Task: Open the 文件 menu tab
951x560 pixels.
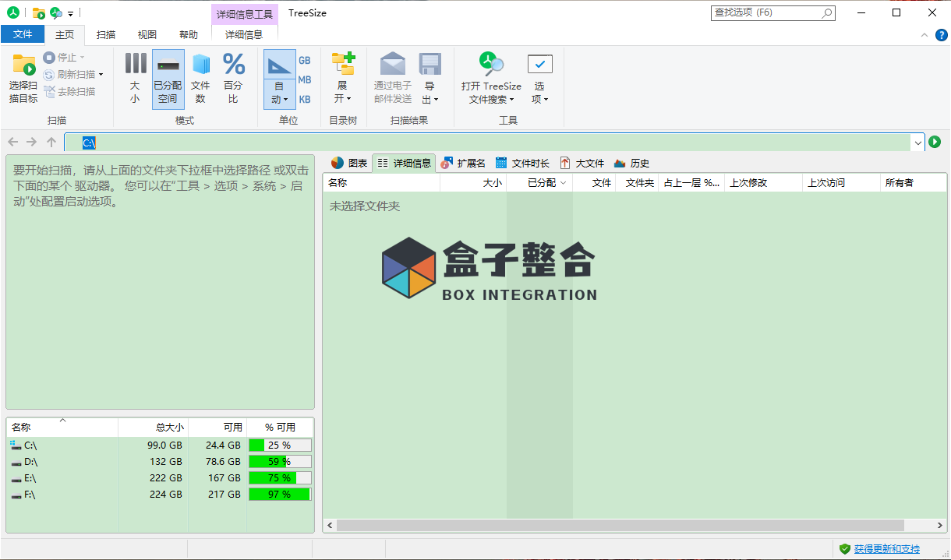Action: point(23,34)
